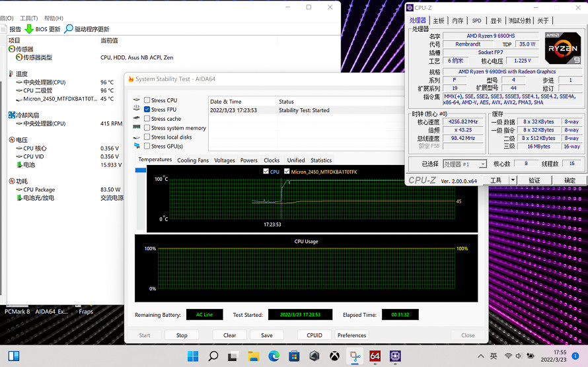
Task: Open the SPD tab in CPU-Z
Action: click(x=476, y=20)
